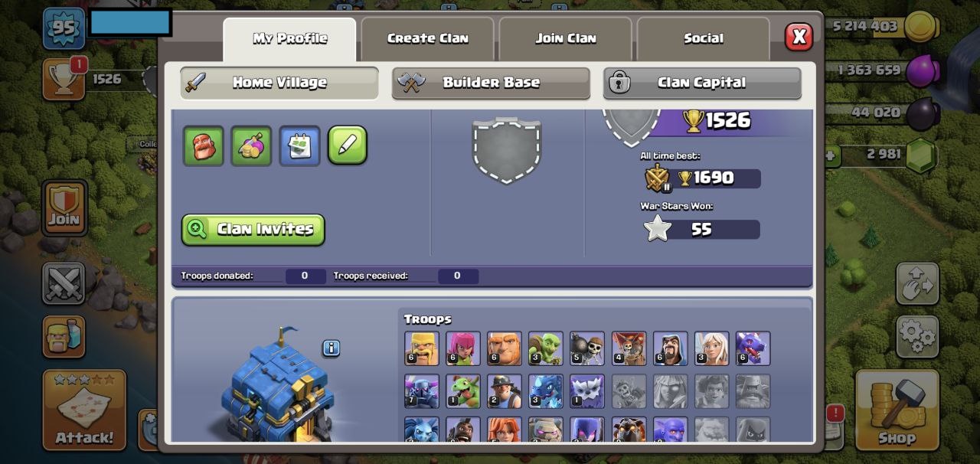Tap the Town Hall info icon
Image resolution: width=980 pixels, height=464 pixels.
tap(331, 348)
